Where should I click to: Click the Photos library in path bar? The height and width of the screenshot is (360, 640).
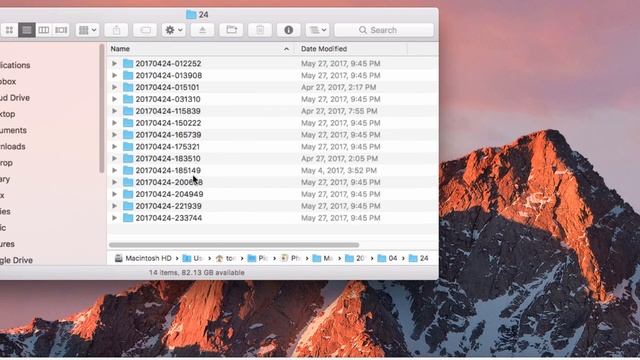click(290, 258)
